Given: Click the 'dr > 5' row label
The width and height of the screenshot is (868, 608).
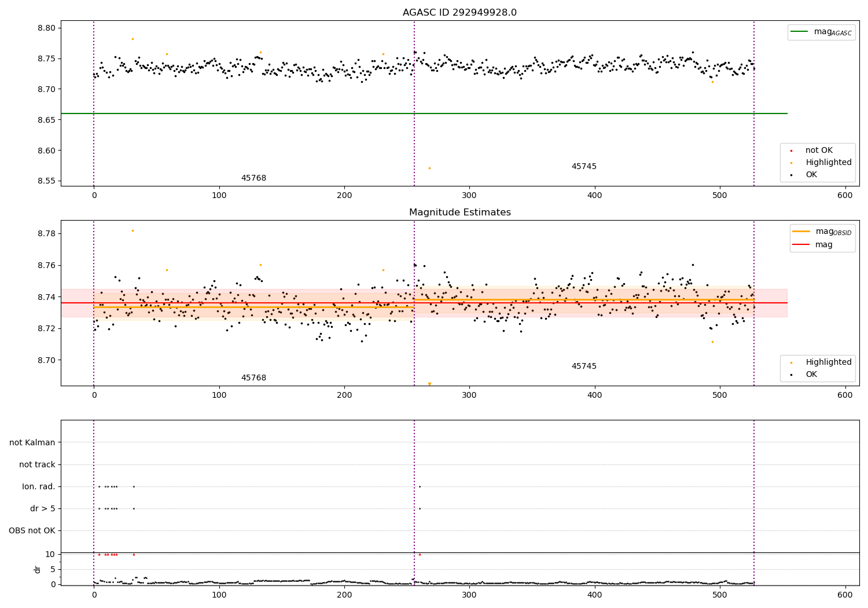Looking at the screenshot, I should coord(43,508).
